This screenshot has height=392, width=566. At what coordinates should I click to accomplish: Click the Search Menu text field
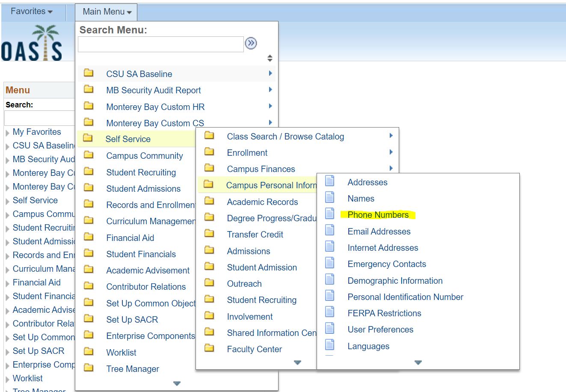(x=160, y=44)
